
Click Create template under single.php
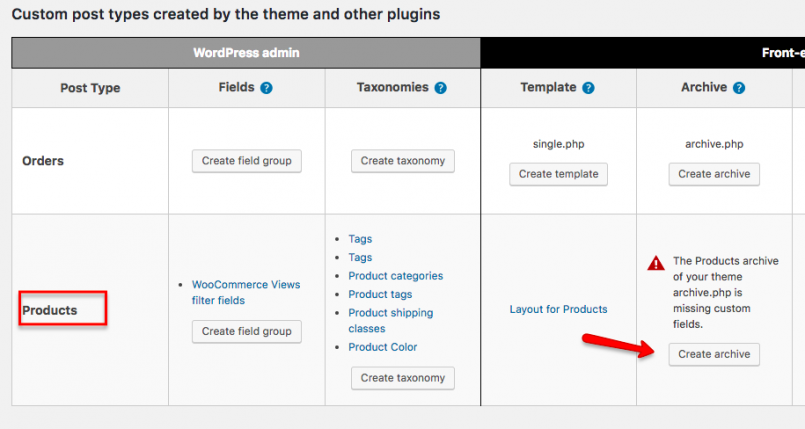point(559,174)
